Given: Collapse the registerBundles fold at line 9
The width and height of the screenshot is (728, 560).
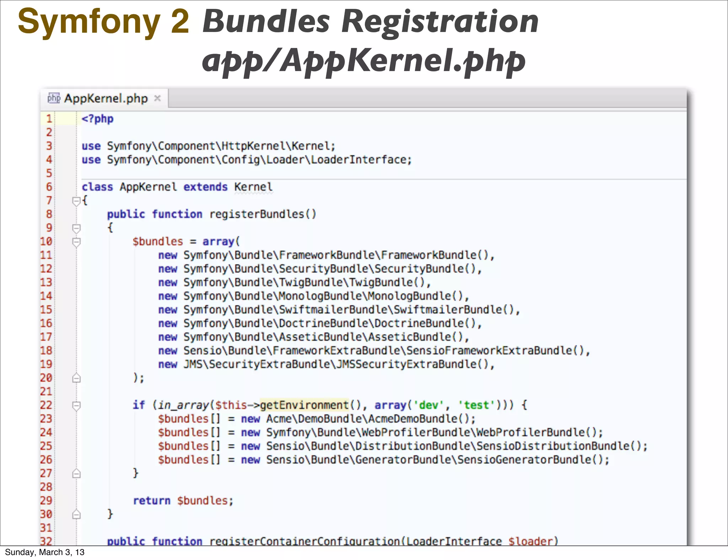Looking at the screenshot, I should click(76, 228).
